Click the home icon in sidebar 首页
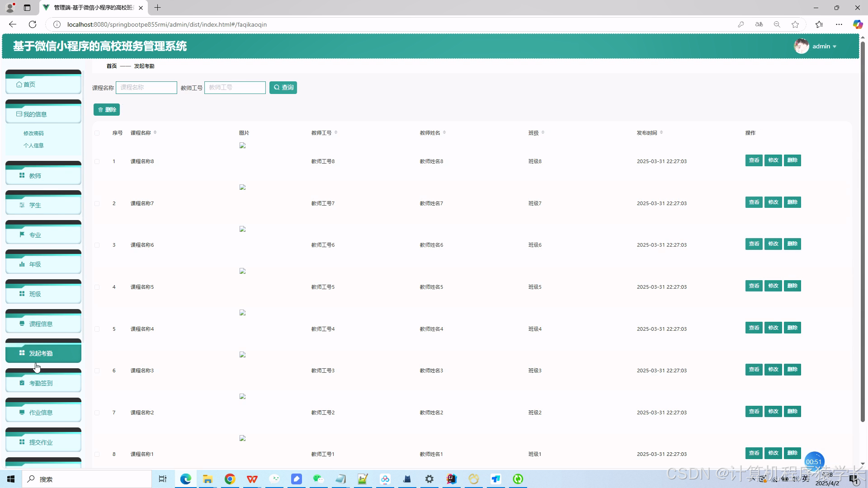The height and width of the screenshot is (488, 868). [x=19, y=84]
